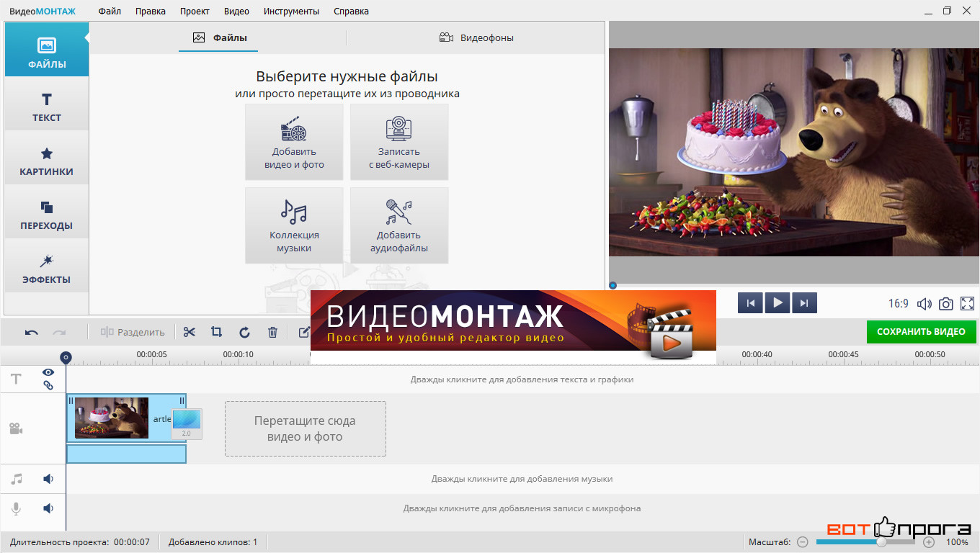Click the video preview image
The width and height of the screenshot is (980, 553).
coord(794,152)
